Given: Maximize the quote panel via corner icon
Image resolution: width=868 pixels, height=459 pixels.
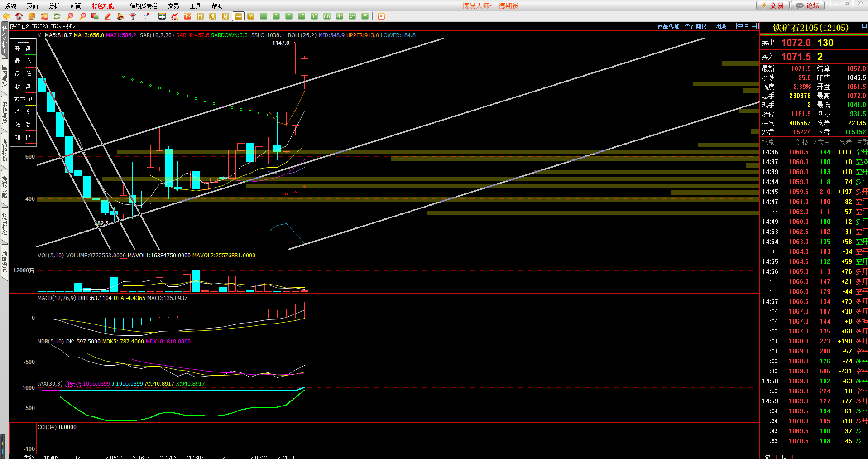Looking at the screenshot, I should [864, 26].
